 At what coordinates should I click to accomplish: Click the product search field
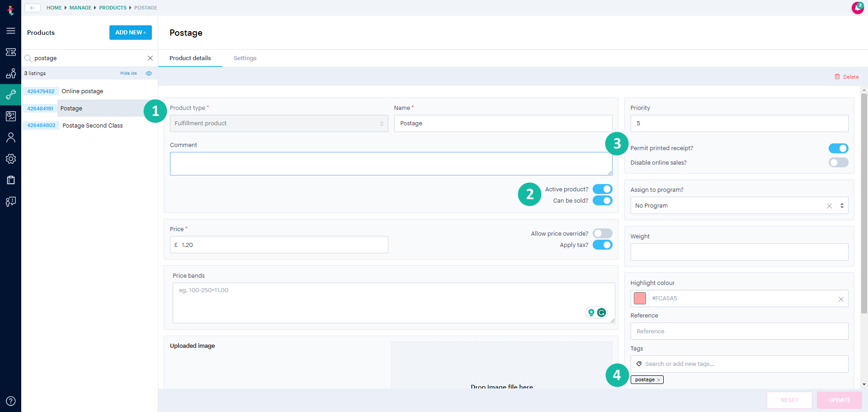(89, 58)
